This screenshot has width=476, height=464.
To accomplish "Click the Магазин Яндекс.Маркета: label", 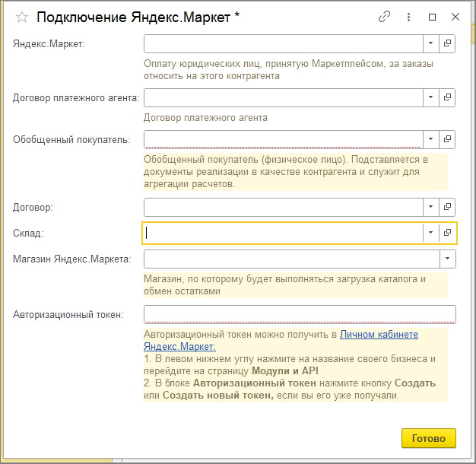I will click(x=72, y=259).
